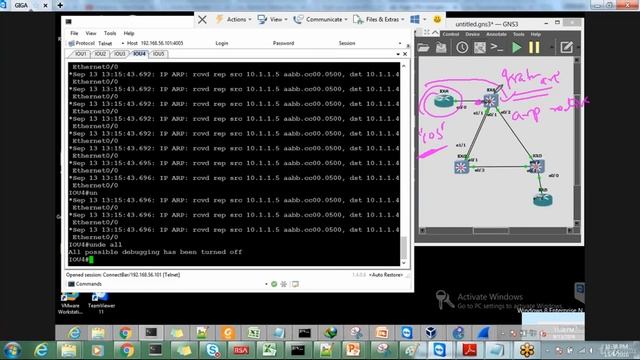This screenshot has width=640, height=360.
Task: Toggle GNS3 show interface labels icon
Action: (480, 48)
